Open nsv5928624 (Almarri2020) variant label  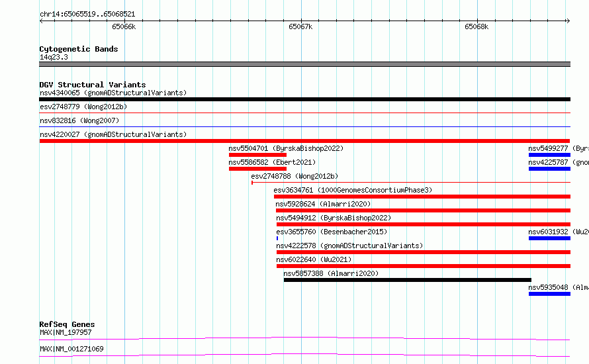323,204
